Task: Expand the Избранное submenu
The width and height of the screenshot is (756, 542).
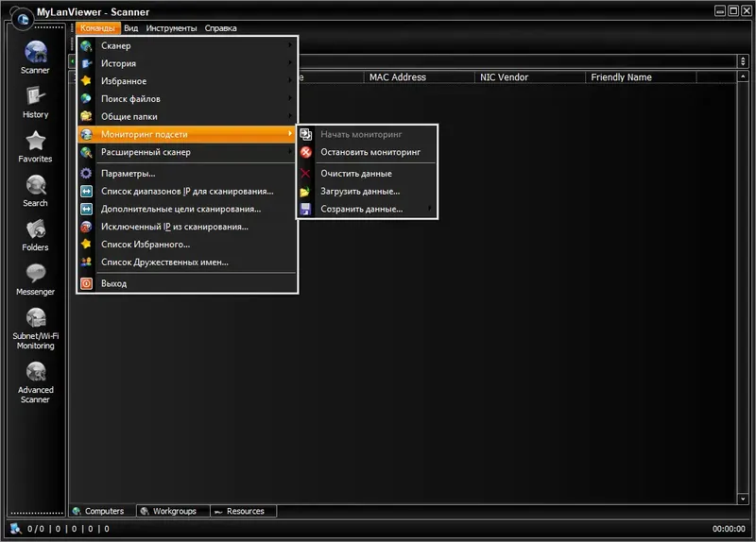Action: click(x=290, y=80)
